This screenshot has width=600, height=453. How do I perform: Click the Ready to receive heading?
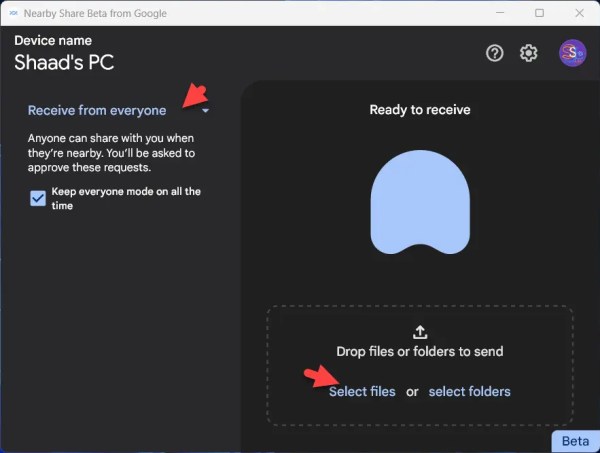click(420, 110)
